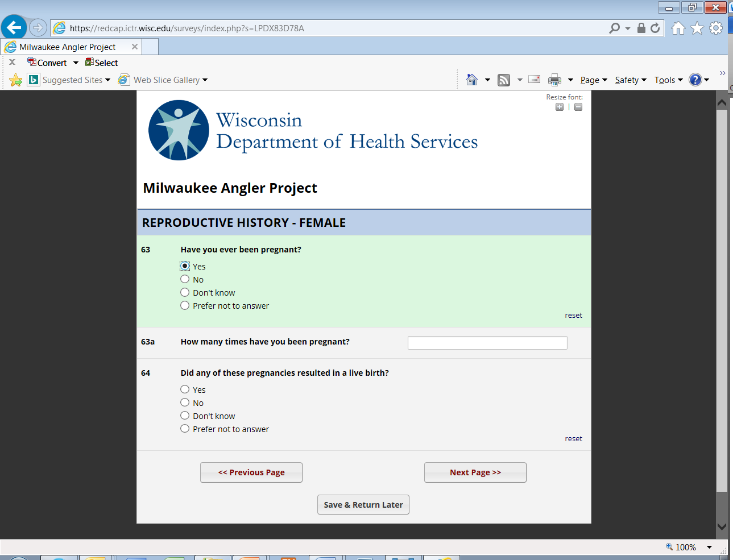The width and height of the screenshot is (733, 560).
Task: Open Favorites star icon at top right
Action: pyautogui.click(x=697, y=28)
